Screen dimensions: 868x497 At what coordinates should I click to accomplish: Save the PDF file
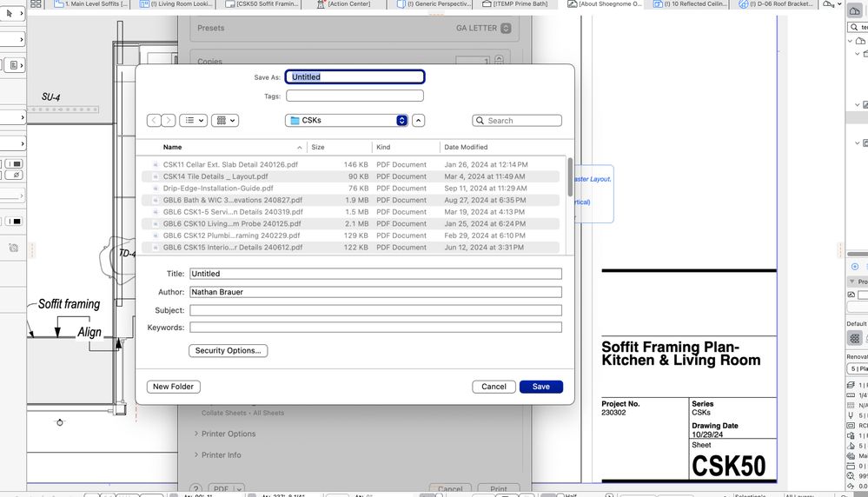point(540,387)
